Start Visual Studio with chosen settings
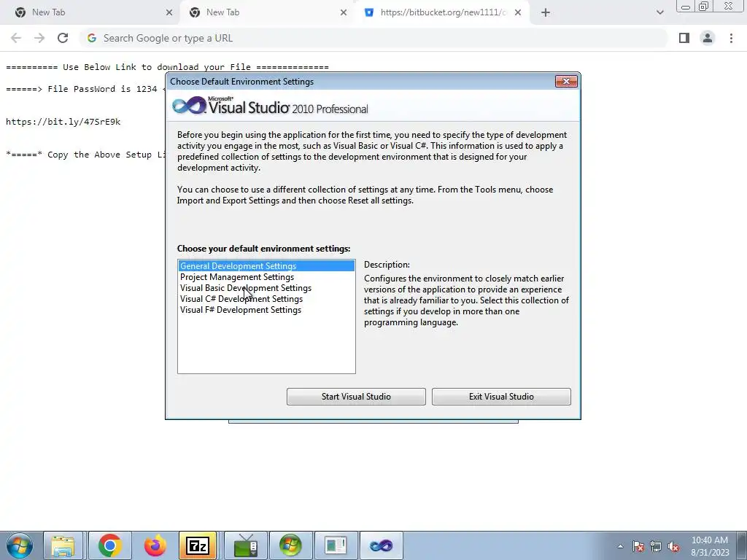 tap(356, 396)
